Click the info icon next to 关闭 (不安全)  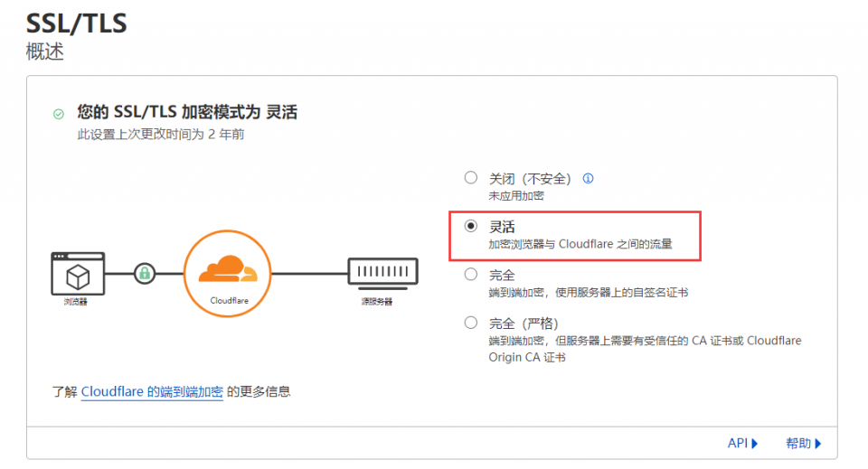coord(588,179)
